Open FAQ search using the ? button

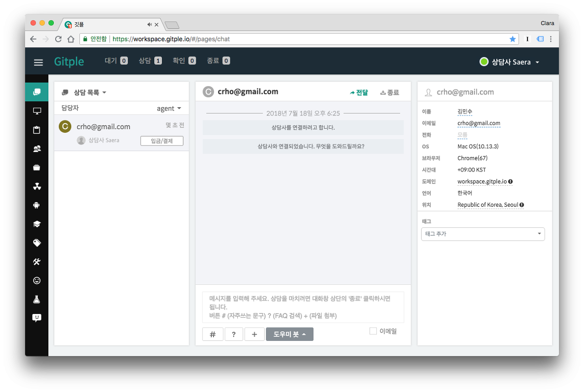click(234, 334)
